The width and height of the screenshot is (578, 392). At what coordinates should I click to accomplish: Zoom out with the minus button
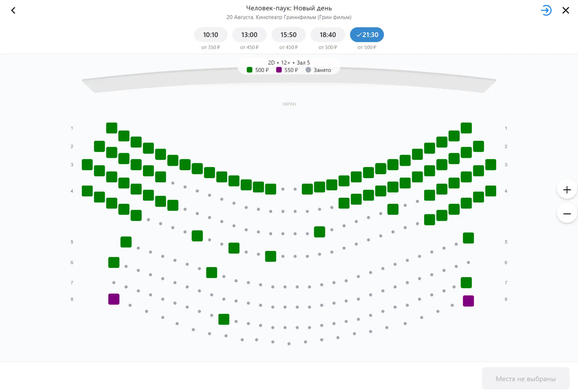click(567, 214)
